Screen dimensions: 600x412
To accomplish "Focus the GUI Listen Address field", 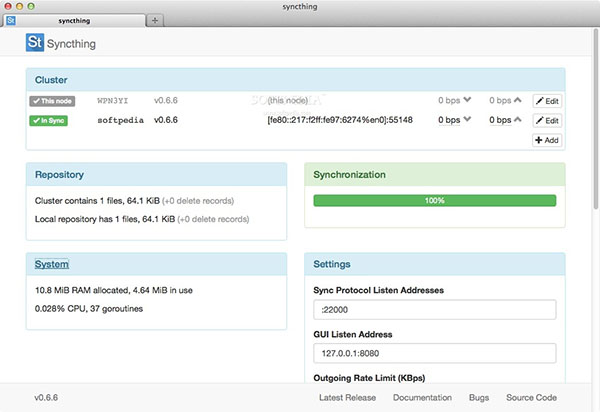I will tap(367, 353).
